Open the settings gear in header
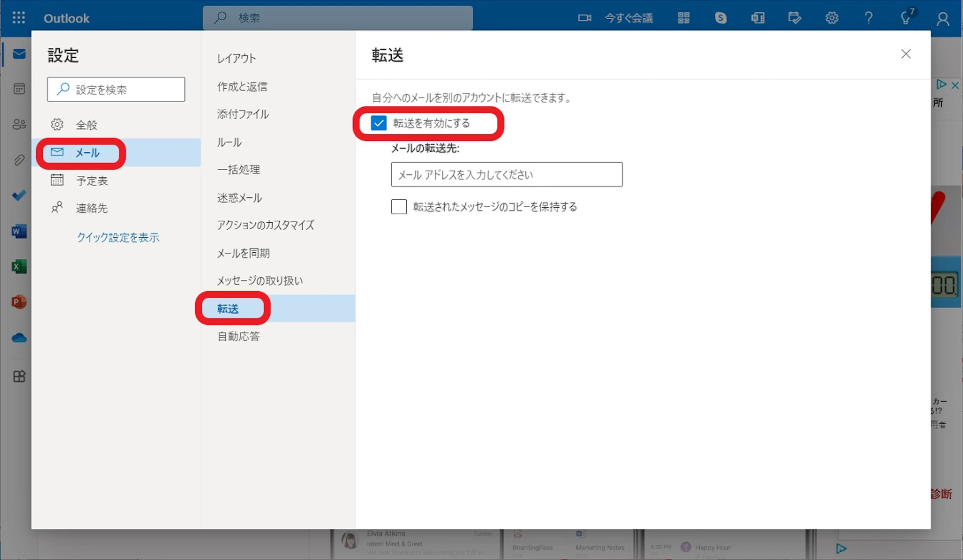The image size is (963, 560). click(x=831, y=18)
